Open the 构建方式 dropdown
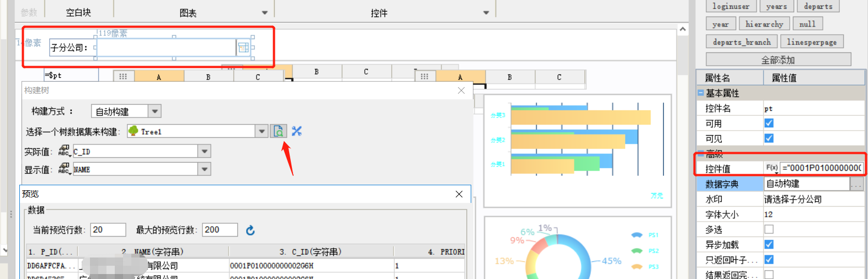Image resolution: width=868 pixels, height=279 pixels. [155, 111]
